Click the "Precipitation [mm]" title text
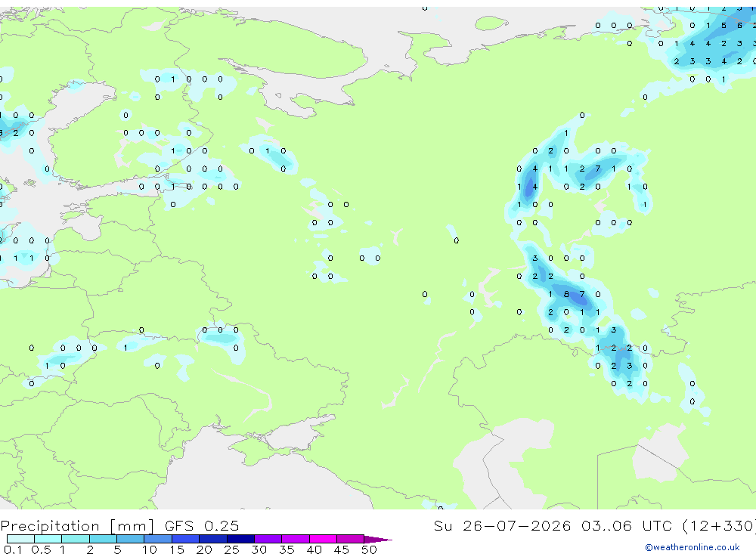 (78, 526)
